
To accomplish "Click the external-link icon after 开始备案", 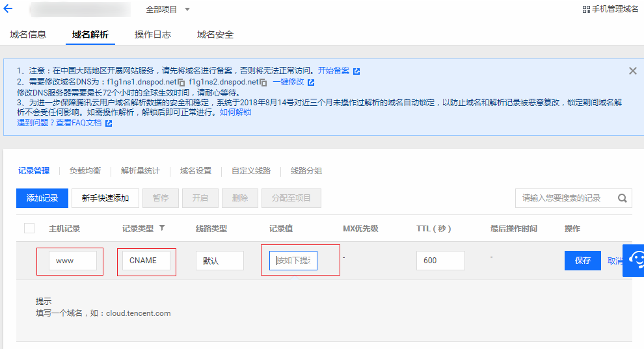I will point(356,71).
